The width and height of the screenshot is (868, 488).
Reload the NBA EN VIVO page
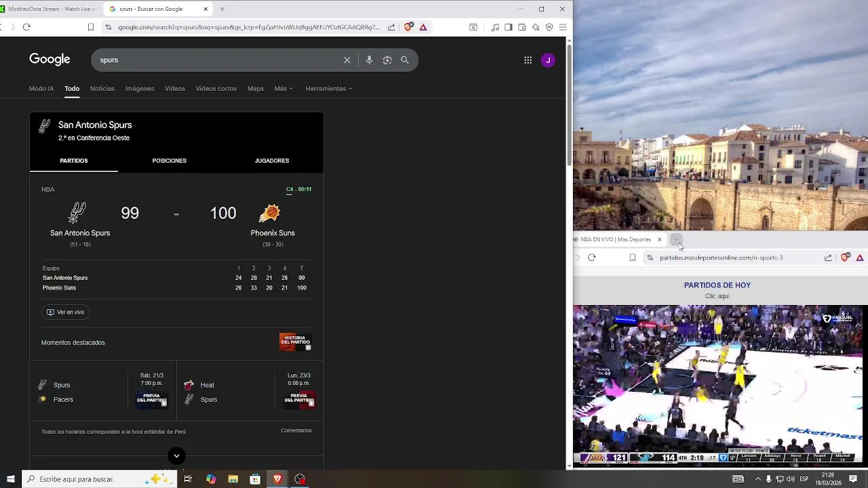591,258
